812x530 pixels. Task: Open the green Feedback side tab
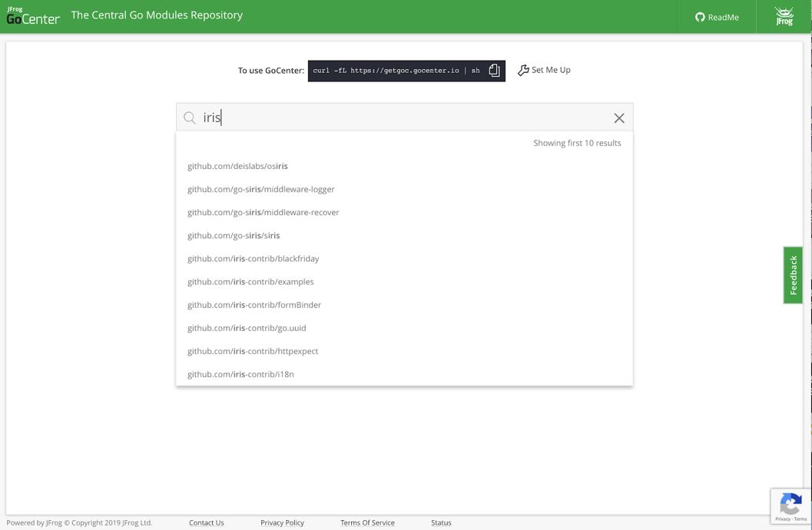793,275
